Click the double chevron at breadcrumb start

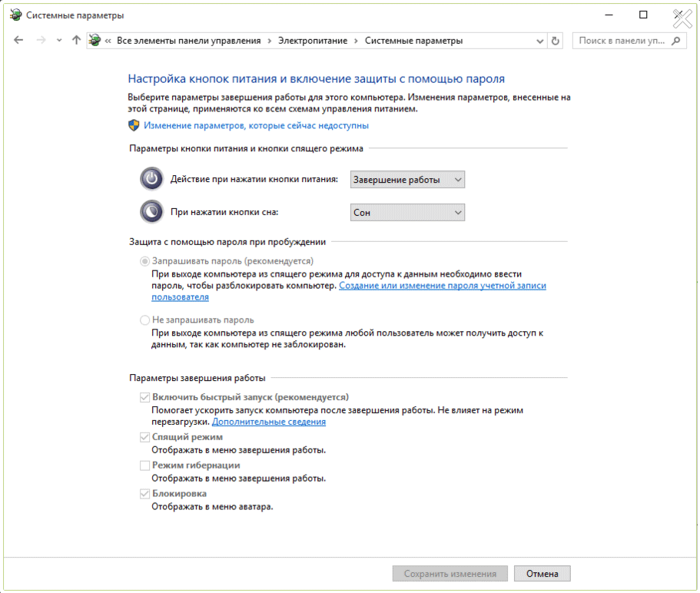[108, 41]
